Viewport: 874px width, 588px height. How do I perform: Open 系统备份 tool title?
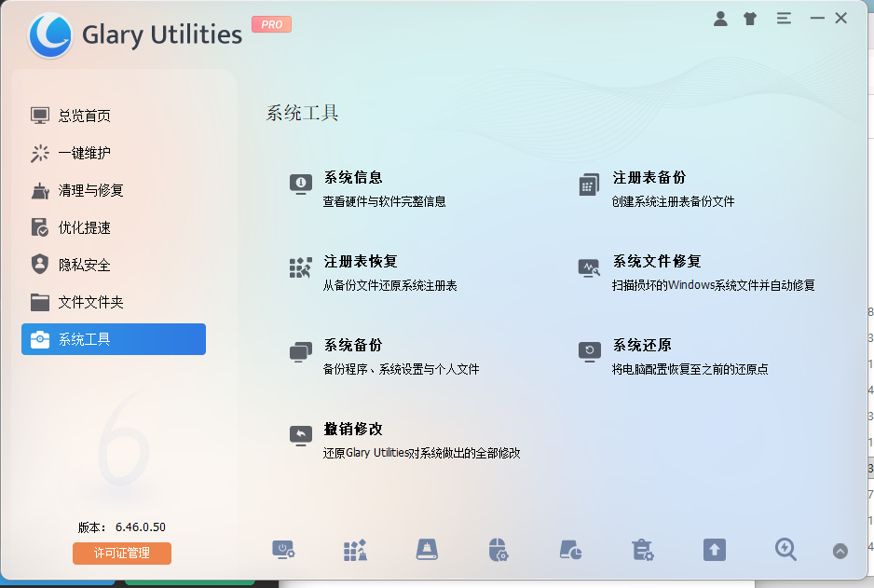(x=353, y=345)
